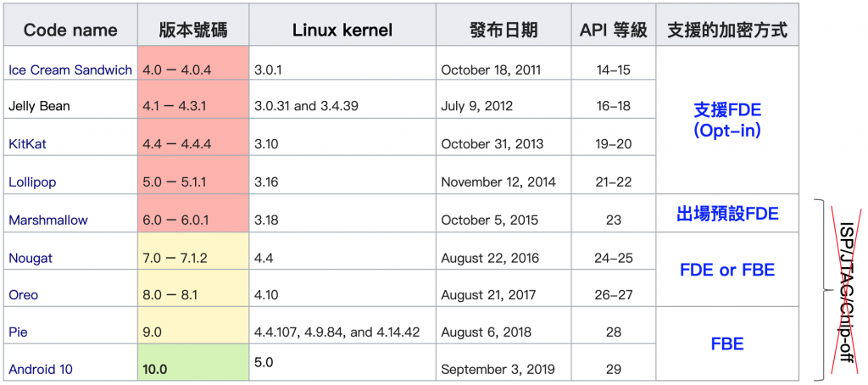The image size is (868, 385).
Task: Select version cell 4.1 — 4.3.1
Action: click(x=193, y=100)
